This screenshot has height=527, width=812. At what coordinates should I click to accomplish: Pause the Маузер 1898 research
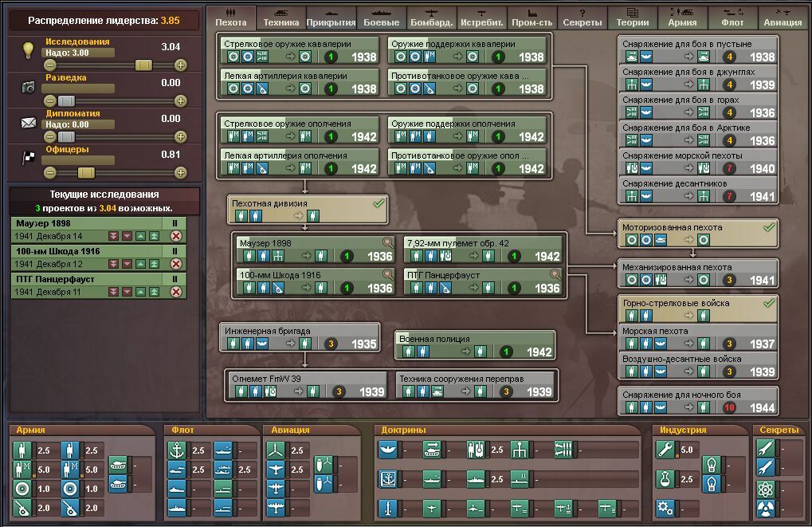175,223
